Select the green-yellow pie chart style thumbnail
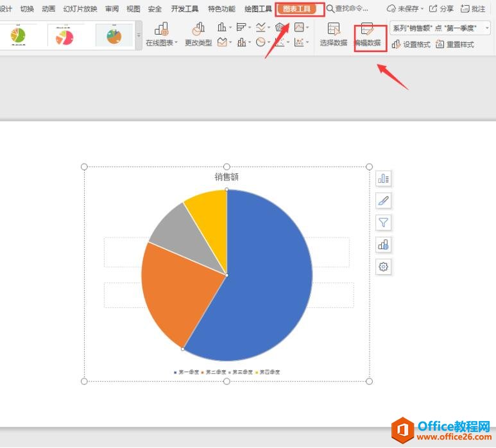Image resolution: width=496 pixels, height=448 pixels. point(18,36)
